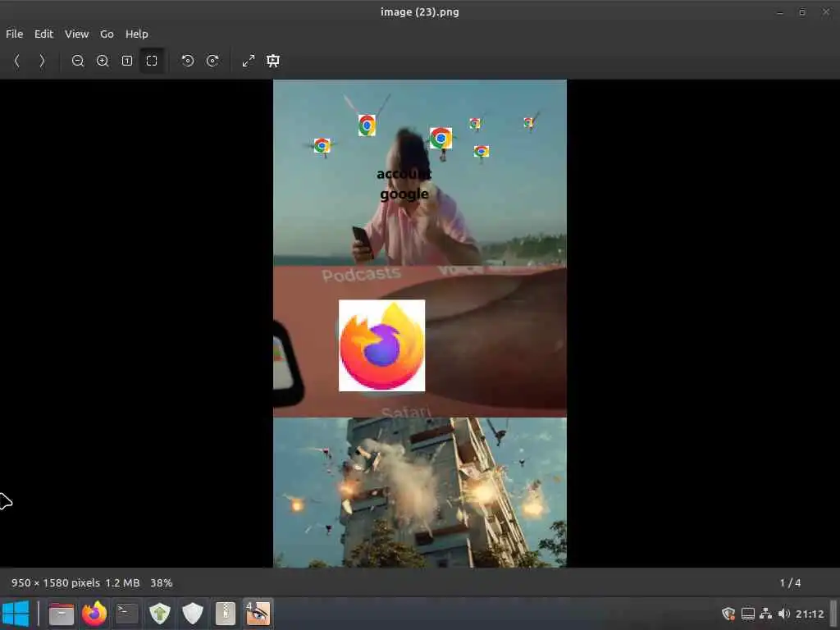Show image at normal size
Screen dimensions: 840x630
127,61
